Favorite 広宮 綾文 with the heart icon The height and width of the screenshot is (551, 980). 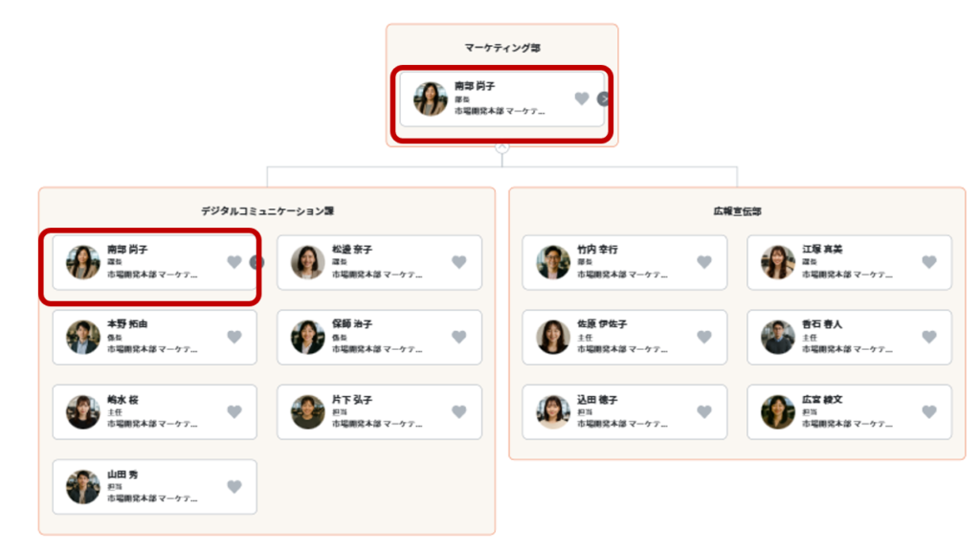[929, 411]
